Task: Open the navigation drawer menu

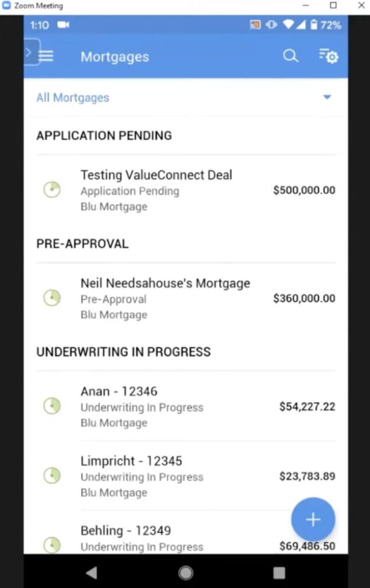Action: pyautogui.click(x=46, y=56)
